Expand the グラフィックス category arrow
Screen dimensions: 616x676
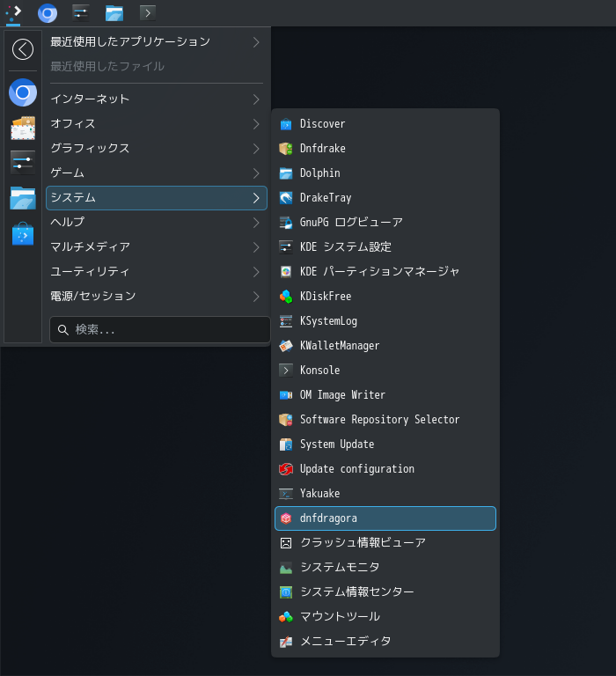pyautogui.click(x=256, y=149)
